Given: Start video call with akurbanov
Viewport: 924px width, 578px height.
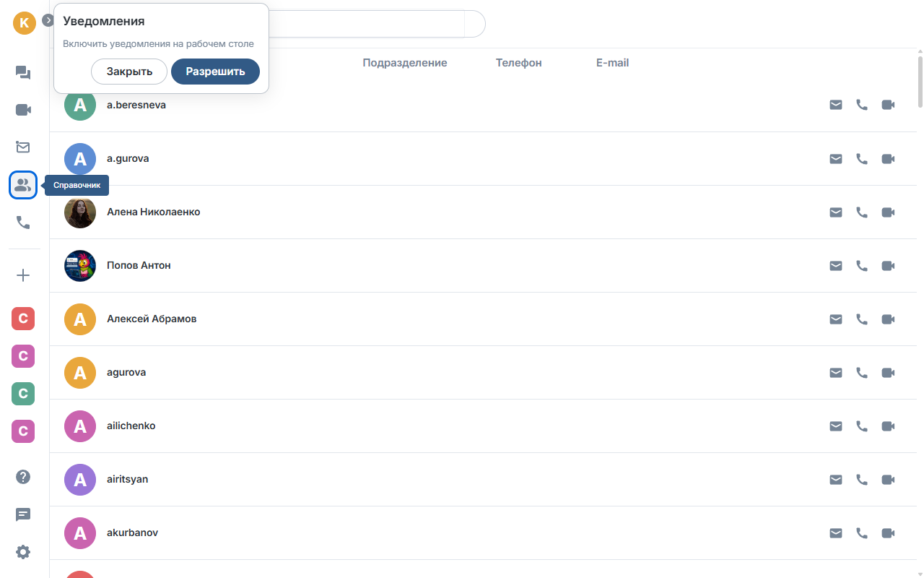Looking at the screenshot, I should (889, 533).
